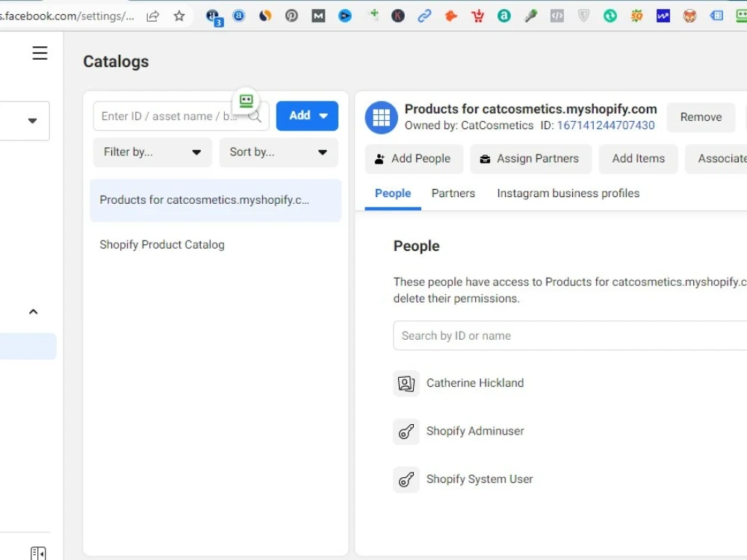
Task: Click the Associate button
Action: [716, 158]
